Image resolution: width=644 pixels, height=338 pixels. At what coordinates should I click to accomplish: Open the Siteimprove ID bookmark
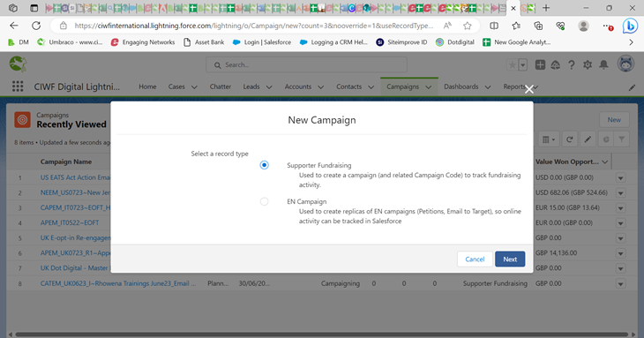[401, 41]
